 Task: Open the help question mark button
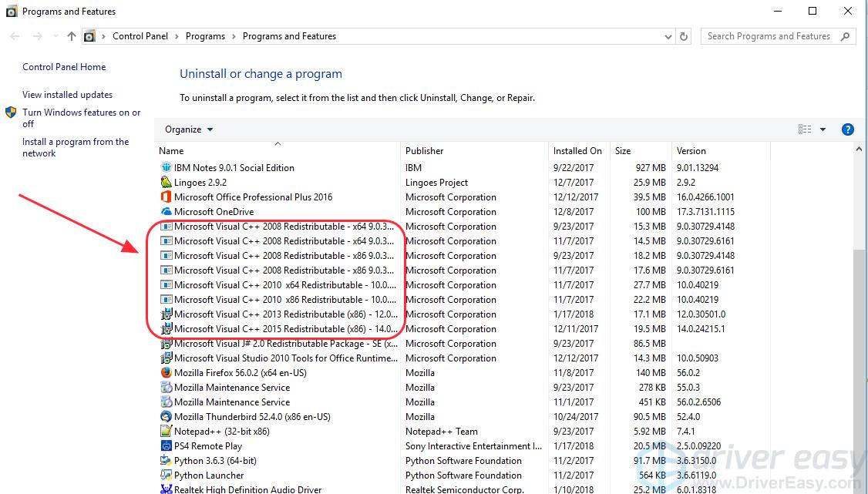(847, 129)
